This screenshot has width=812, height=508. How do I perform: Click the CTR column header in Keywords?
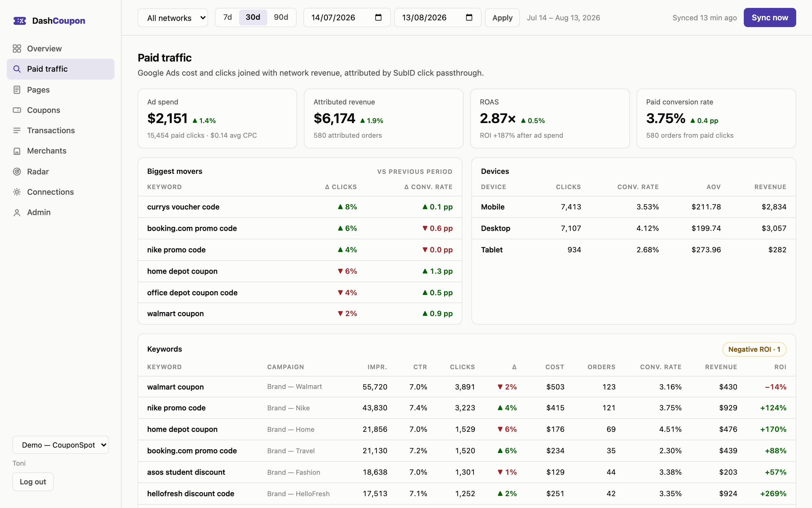[x=420, y=367]
